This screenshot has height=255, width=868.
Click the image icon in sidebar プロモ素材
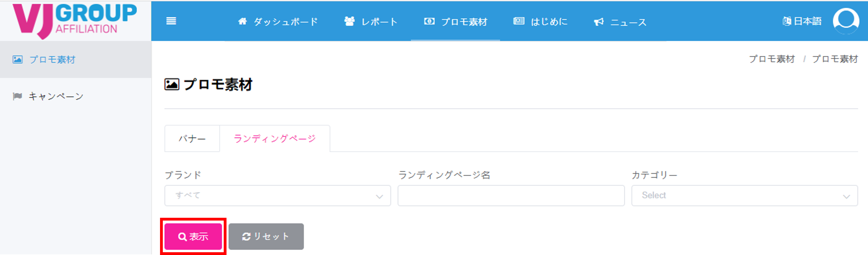(x=17, y=60)
